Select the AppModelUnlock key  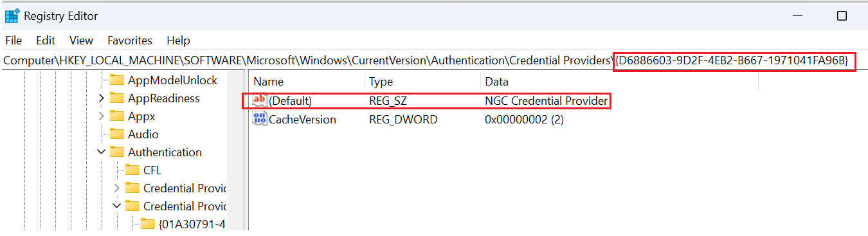[172, 80]
